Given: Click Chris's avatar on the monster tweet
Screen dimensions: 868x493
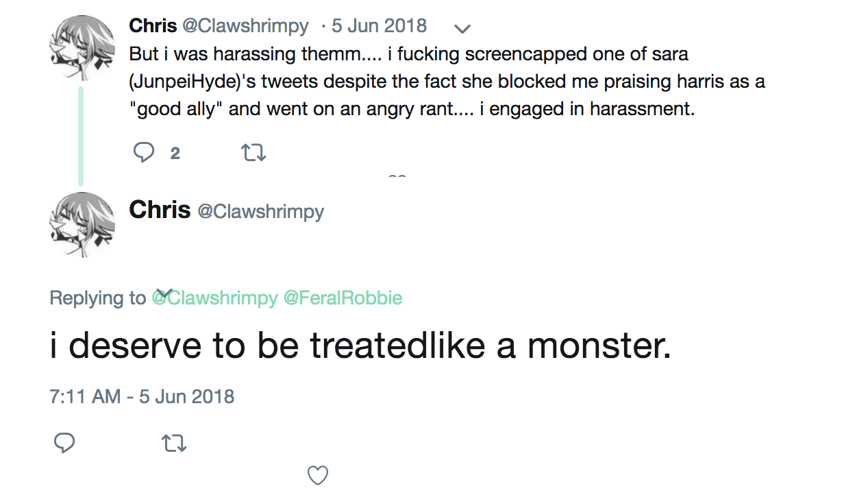Looking at the screenshot, I should pos(82,224).
